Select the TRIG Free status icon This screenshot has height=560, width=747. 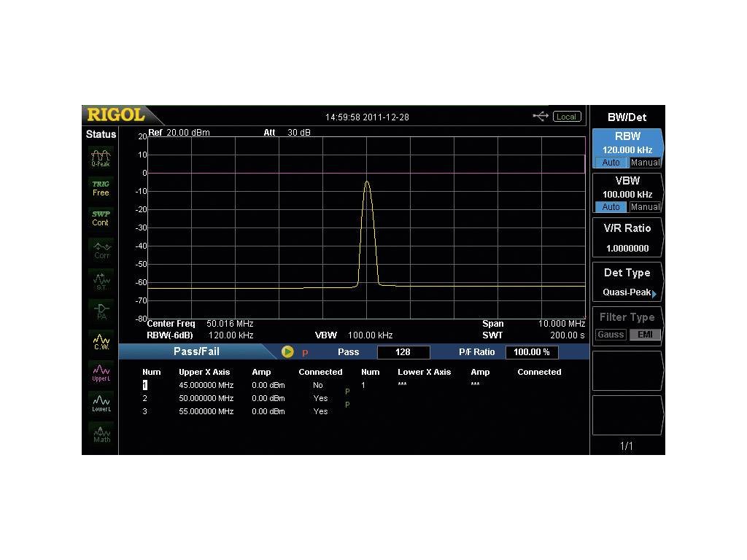(x=101, y=188)
